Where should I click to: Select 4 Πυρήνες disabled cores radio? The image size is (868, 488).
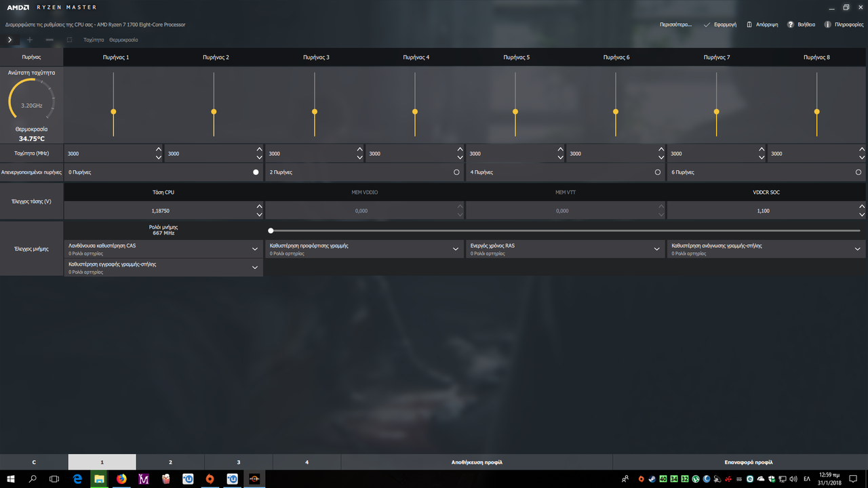click(x=658, y=172)
